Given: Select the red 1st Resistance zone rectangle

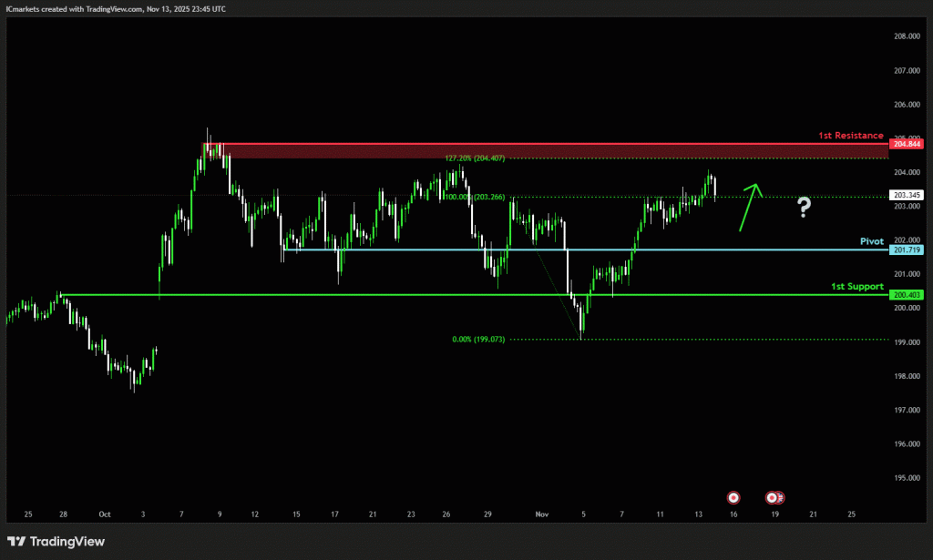Looking at the screenshot, I should pos(547,150).
